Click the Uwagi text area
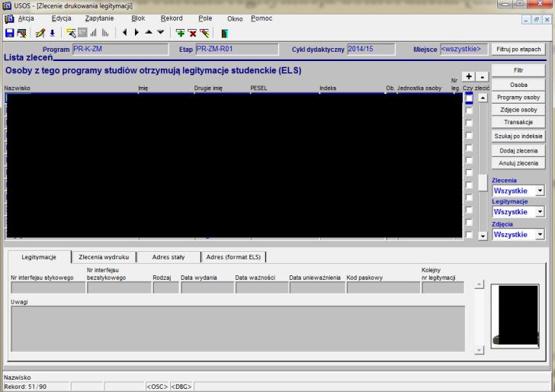Image resolution: width=555 pixels, height=392 pixels. (238, 329)
